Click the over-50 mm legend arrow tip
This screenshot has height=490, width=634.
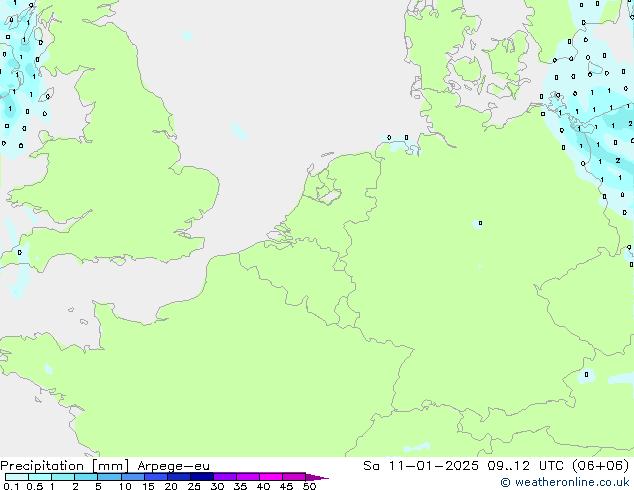[x=317, y=477]
